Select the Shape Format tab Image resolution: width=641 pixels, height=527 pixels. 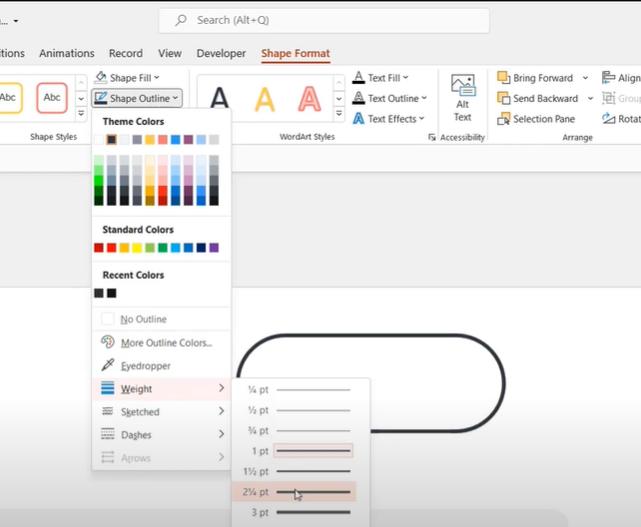click(x=295, y=53)
